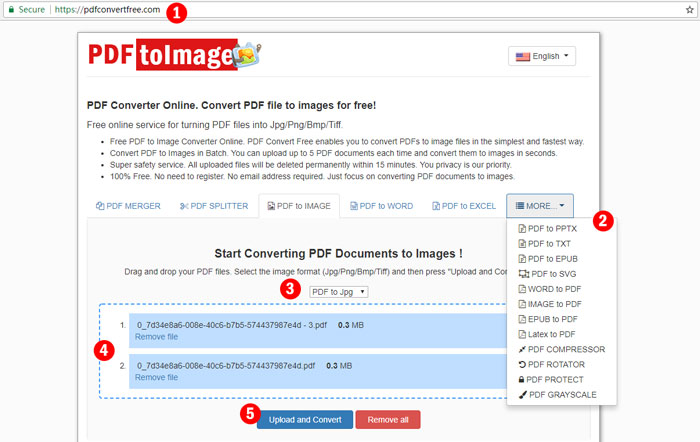
Task: Click the PDF to SVG monitor icon
Action: coord(524,274)
